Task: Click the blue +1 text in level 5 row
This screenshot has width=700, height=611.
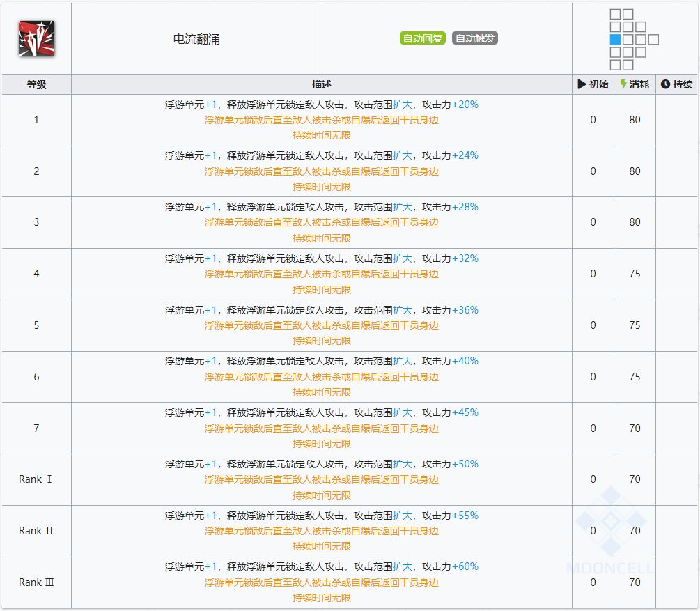Action: (211, 310)
